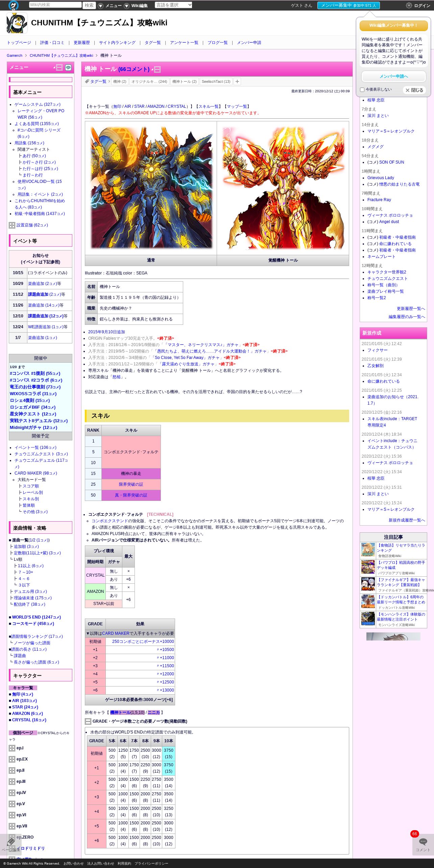Open the 覚醒機神 トール character image
Screen dimensions: 434x868
pos(283,188)
